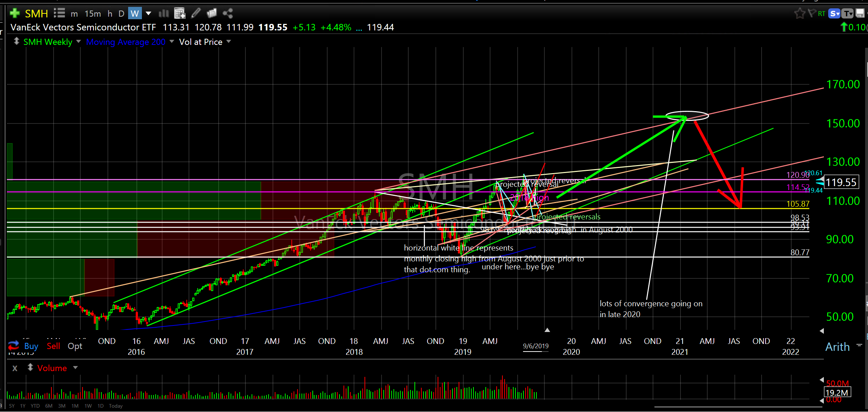This screenshot has height=412, width=868.
Task: Toggle the favorite star icon
Action: pos(799,14)
